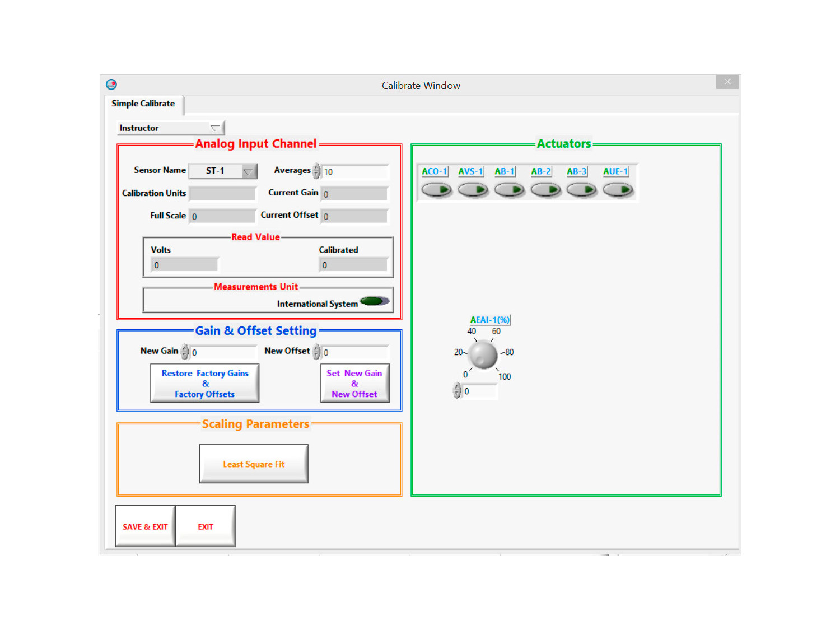Click the Calibrated read value field
This screenshot has height=630, width=840.
point(354,265)
